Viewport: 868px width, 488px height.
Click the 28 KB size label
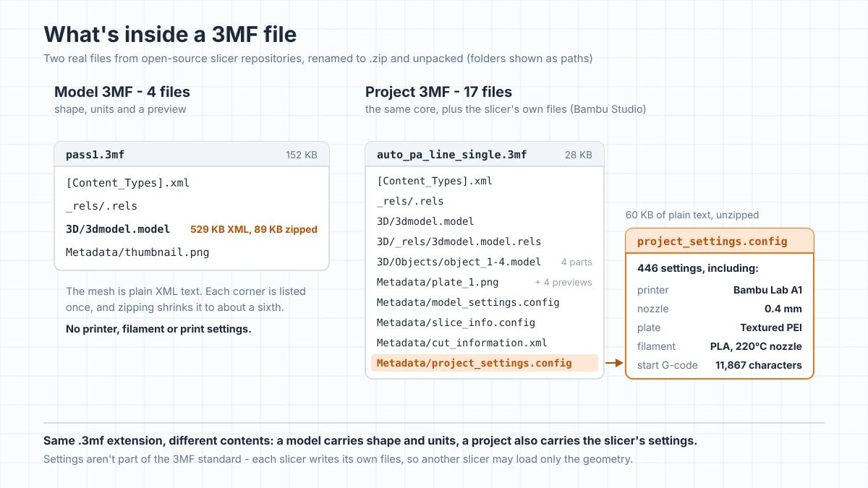click(579, 155)
